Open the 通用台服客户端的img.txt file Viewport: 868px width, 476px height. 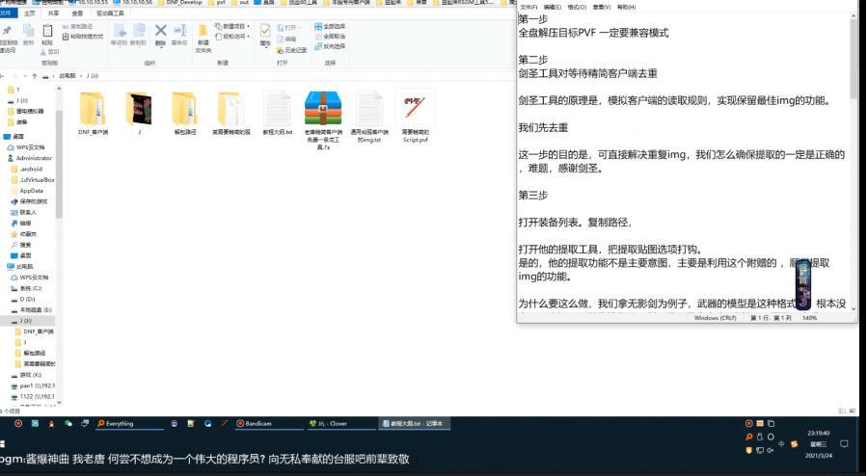click(369, 110)
